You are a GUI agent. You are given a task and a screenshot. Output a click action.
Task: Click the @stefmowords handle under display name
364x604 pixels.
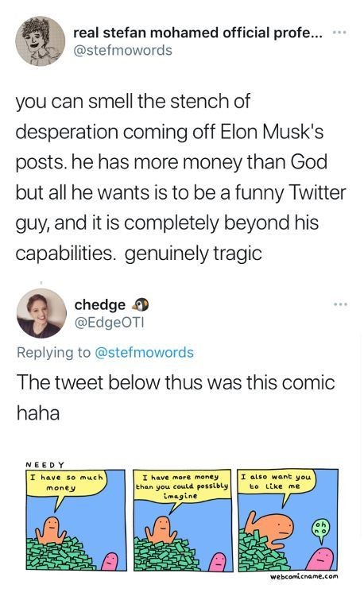pos(123,50)
